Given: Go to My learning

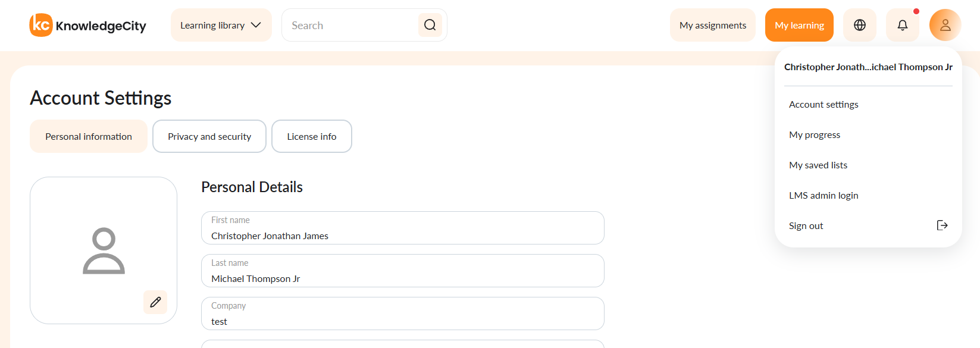Looking at the screenshot, I should [799, 25].
